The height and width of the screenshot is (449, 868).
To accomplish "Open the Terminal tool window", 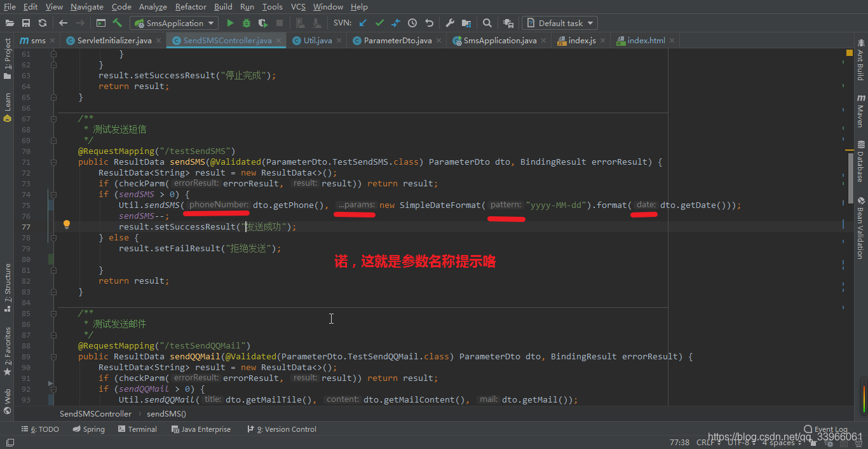I will [x=137, y=429].
